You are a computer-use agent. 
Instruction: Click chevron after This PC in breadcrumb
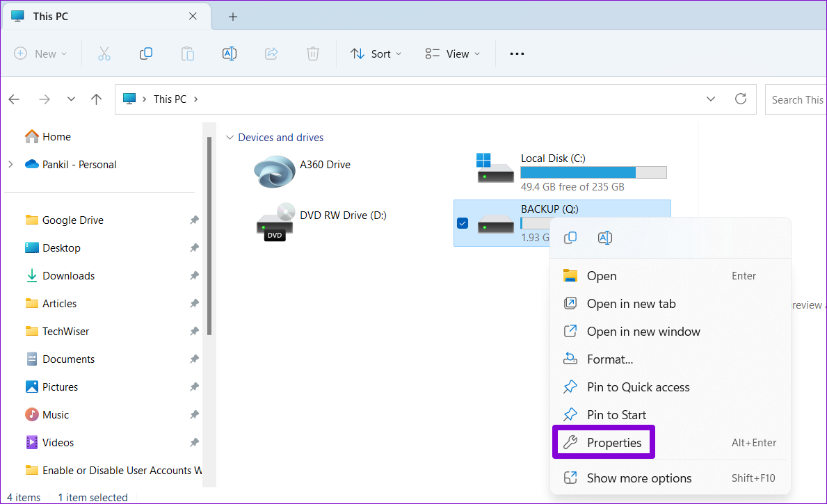tap(195, 99)
